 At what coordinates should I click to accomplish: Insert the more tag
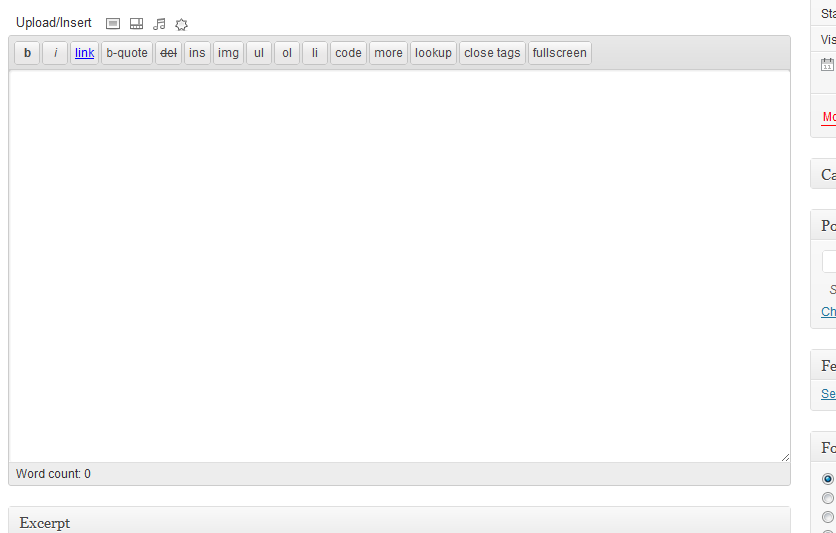pyautogui.click(x=388, y=53)
